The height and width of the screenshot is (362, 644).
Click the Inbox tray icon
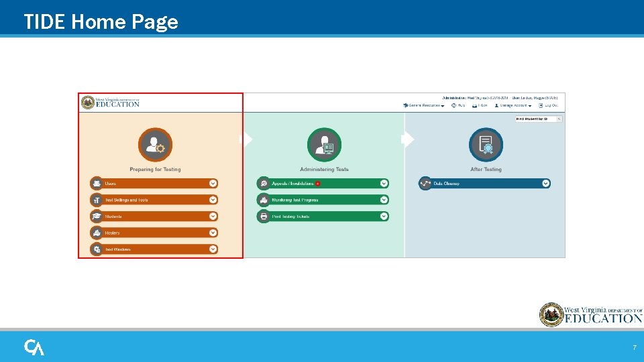[474, 105]
